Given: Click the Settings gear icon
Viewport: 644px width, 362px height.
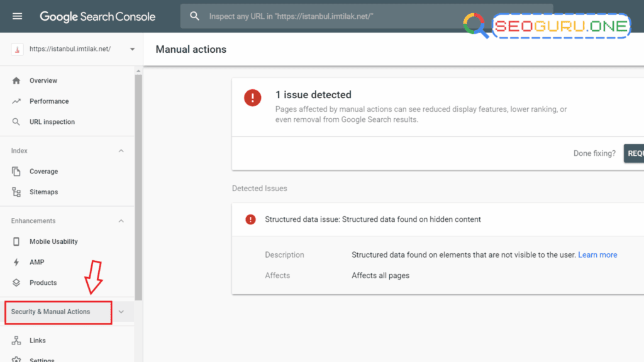Looking at the screenshot, I should click(16, 359).
